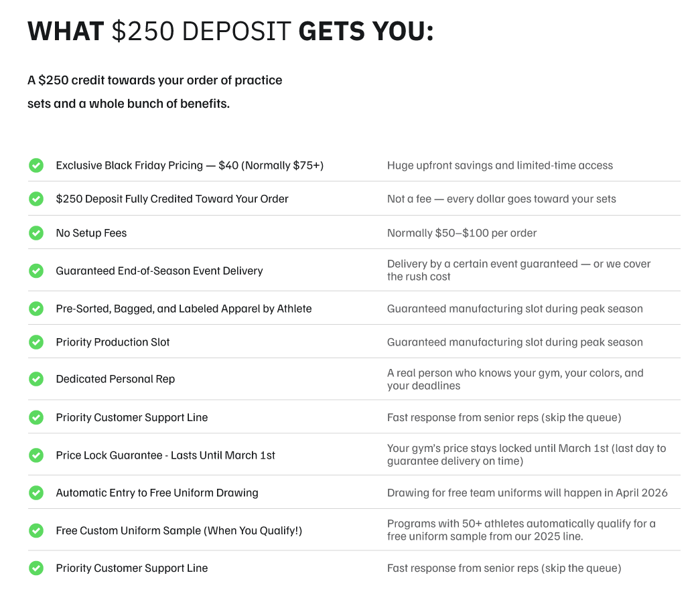Select the checkmark next to Pre-Sorted, Bagged, Labeled Apparel
This screenshot has height=616, width=696.
pyautogui.click(x=36, y=309)
